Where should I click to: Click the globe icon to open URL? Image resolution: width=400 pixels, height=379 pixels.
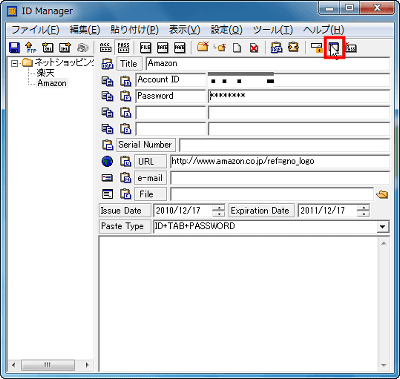107,161
